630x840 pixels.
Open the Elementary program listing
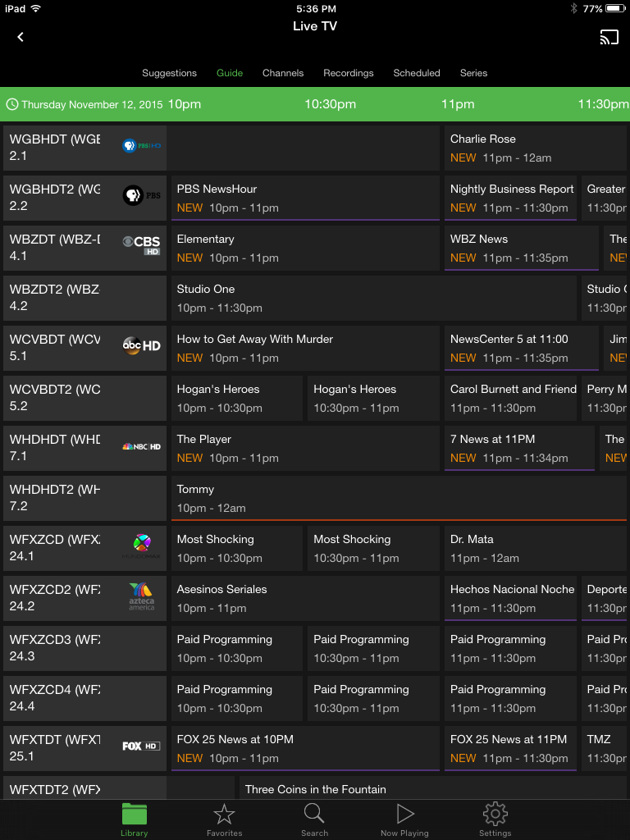point(305,248)
